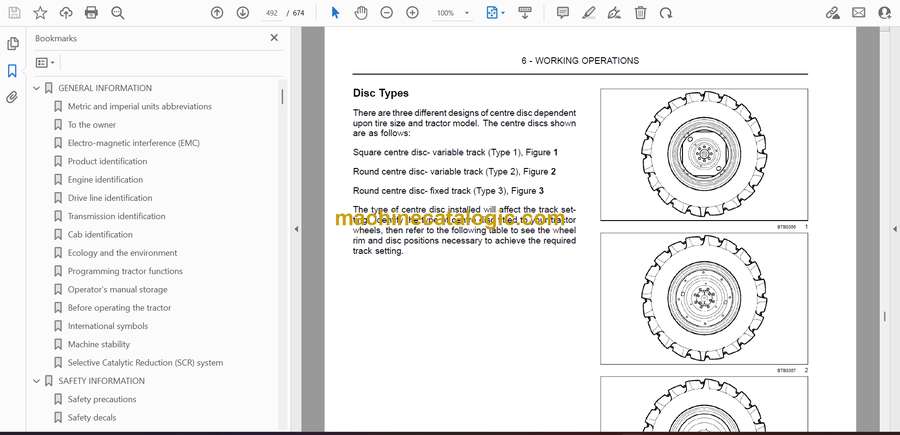
Task: Click the print icon
Action: pyautogui.click(x=92, y=13)
